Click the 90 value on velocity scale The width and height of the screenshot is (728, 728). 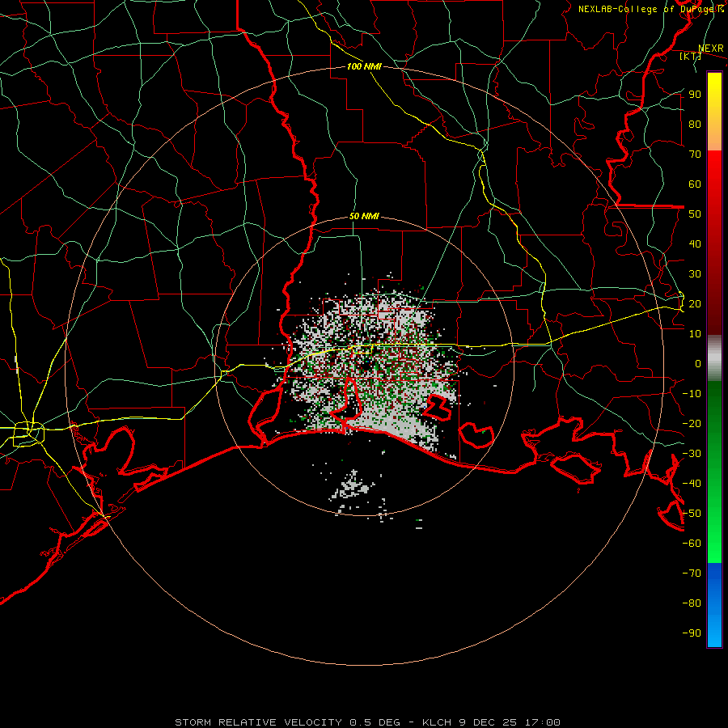tap(695, 95)
